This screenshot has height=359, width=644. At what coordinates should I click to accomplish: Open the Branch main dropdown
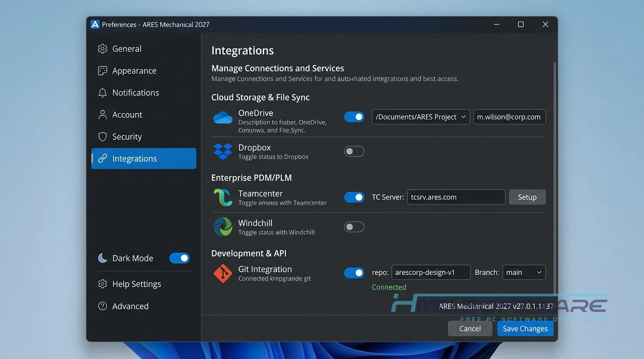tap(524, 273)
